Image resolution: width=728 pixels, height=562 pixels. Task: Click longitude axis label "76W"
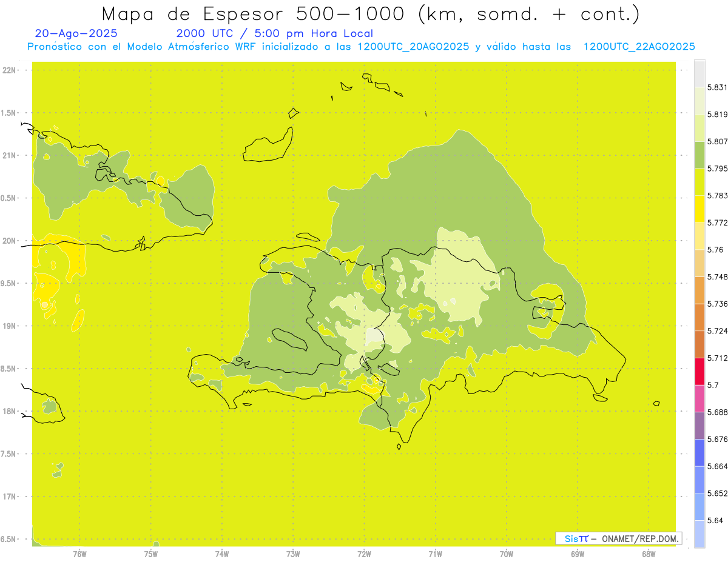(79, 554)
